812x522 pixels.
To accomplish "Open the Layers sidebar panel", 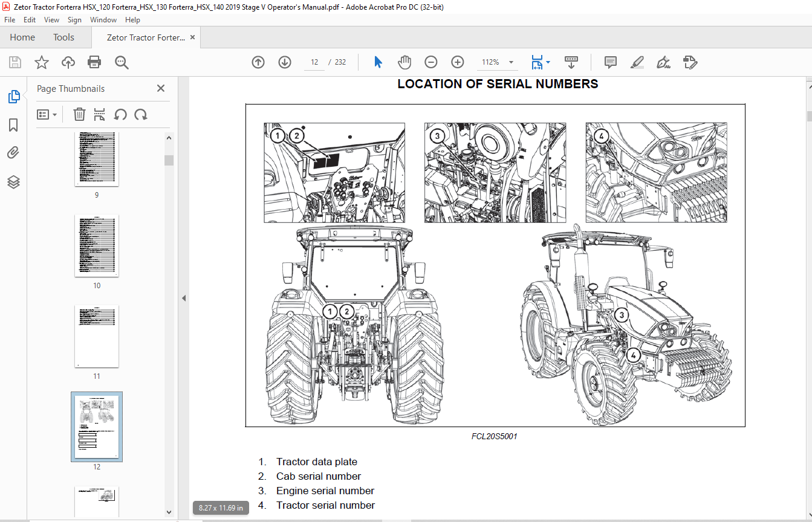I will [13, 182].
